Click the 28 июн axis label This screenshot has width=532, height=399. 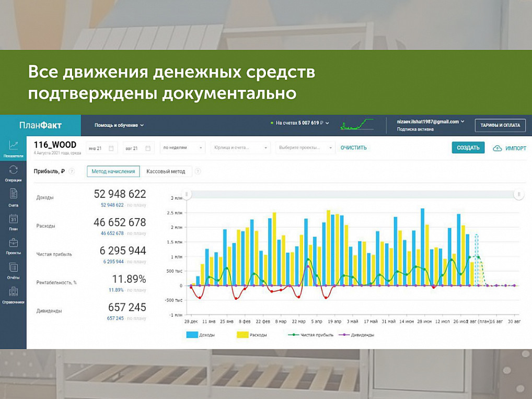pos(424,321)
